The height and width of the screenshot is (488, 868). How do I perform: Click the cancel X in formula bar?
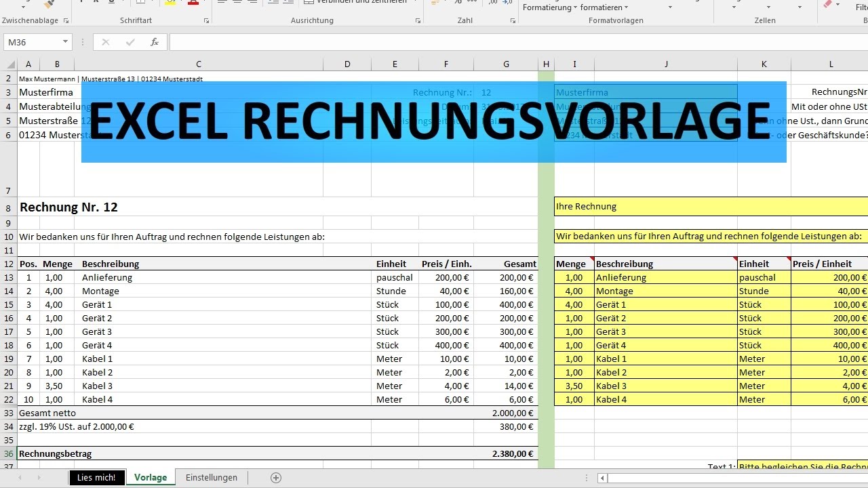(x=105, y=42)
